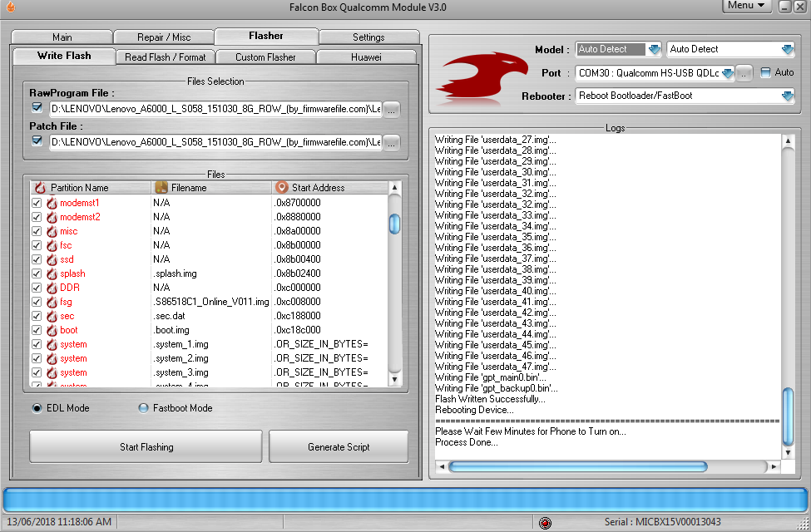The width and height of the screenshot is (811, 532).
Task: Browse for RawProgram file
Action: (392, 110)
